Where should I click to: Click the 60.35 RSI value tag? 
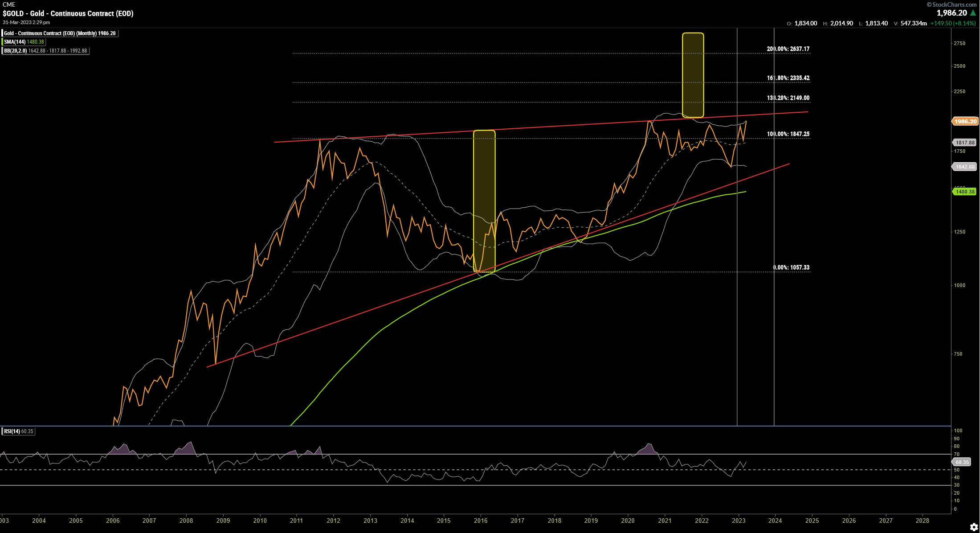point(962,462)
